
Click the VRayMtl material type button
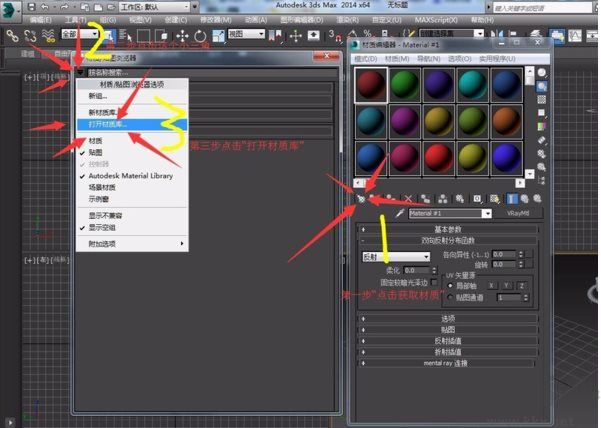pos(518,213)
